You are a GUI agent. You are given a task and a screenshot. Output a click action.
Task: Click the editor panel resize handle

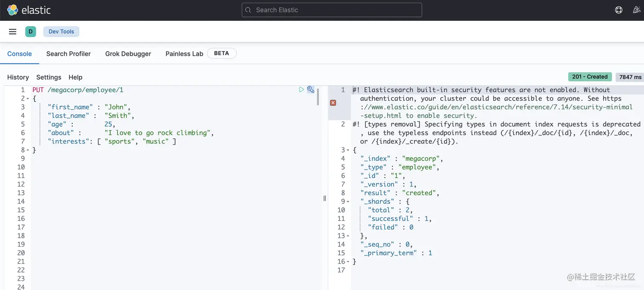pos(325,198)
